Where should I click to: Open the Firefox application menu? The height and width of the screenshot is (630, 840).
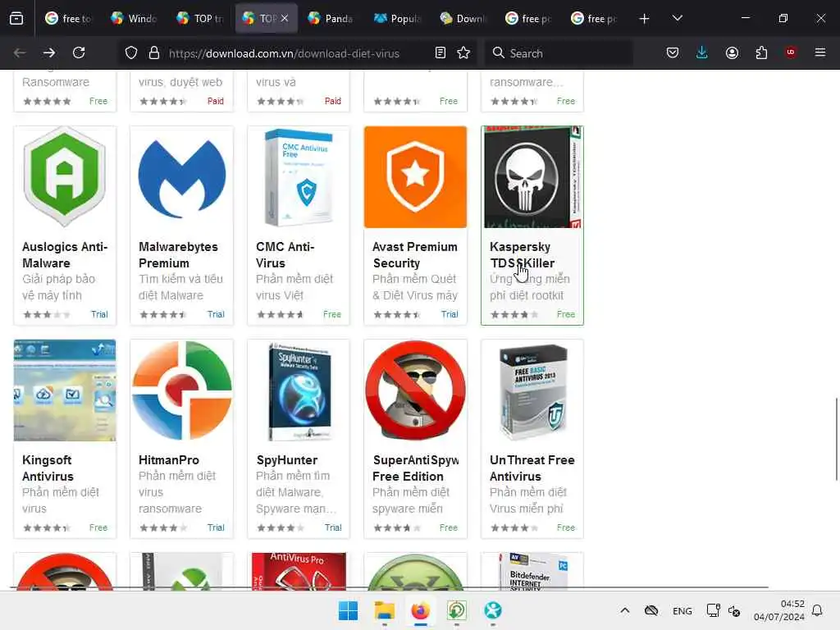(820, 52)
